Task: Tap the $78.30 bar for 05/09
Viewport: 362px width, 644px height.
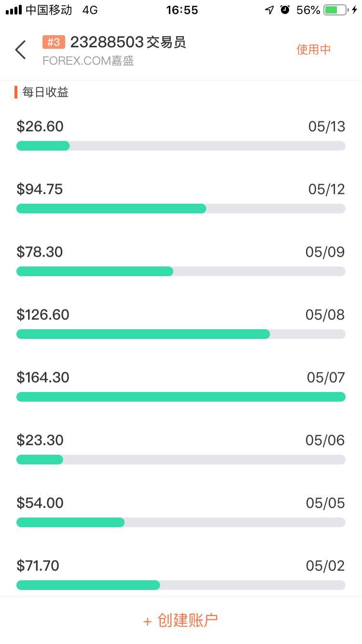Action: click(181, 271)
